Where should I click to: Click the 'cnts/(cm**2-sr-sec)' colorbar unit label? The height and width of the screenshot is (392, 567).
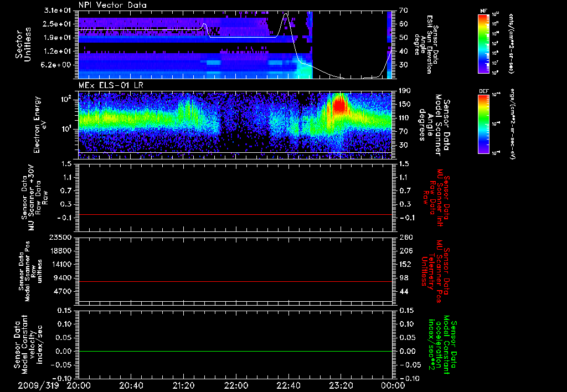pyautogui.click(x=511, y=44)
